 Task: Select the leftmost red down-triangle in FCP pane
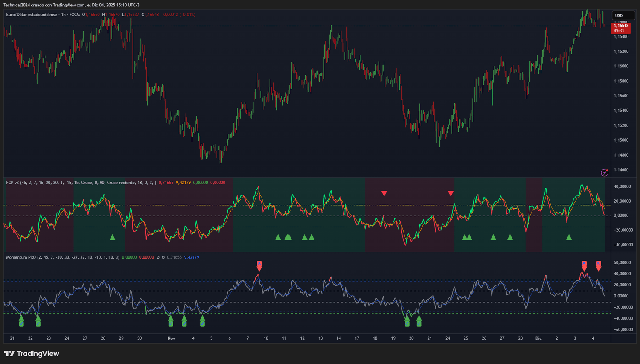tap(384, 194)
